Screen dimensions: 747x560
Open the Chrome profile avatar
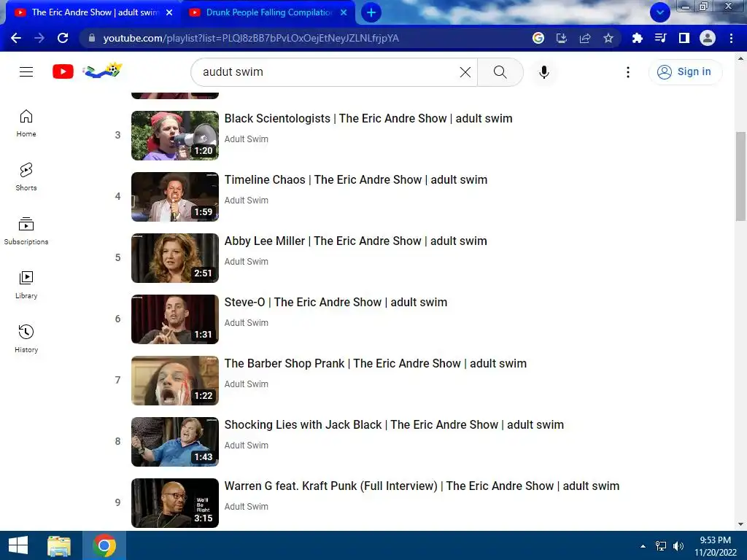708,38
